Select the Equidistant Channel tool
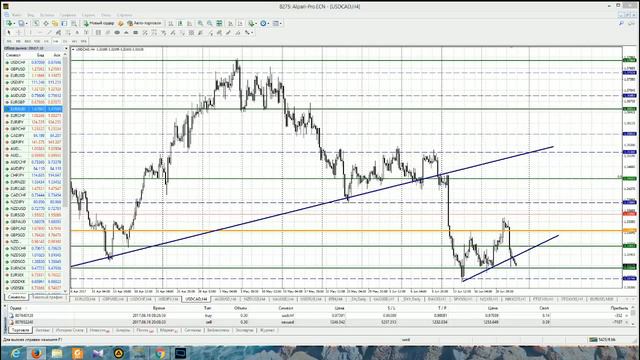 (58, 33)
